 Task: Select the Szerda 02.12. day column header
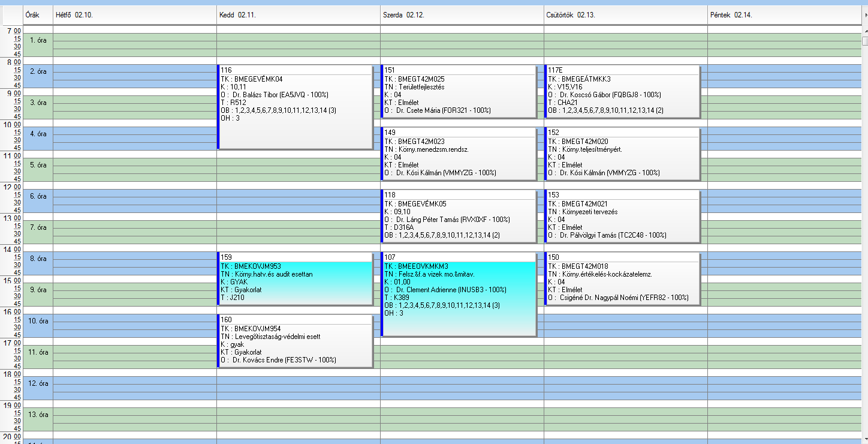pyautogui.click(x=462, y=15)
